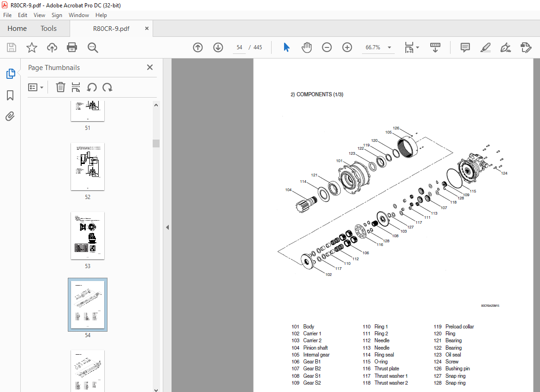Delete selected page thumbnail
The image size is (540, 392).
[60, 88]
